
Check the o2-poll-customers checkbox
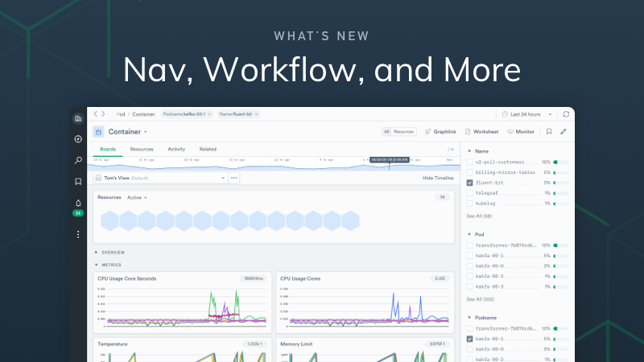pos(469,162)
